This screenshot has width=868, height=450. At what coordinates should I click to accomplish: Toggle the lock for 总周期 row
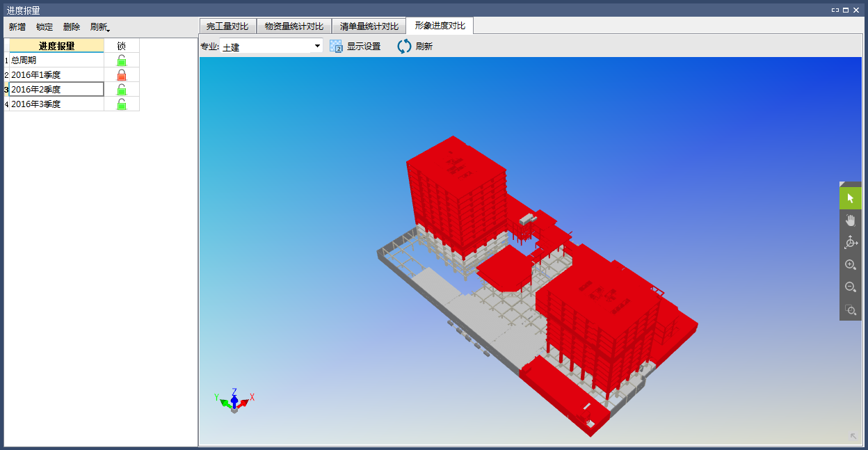[x=122, y=61]
